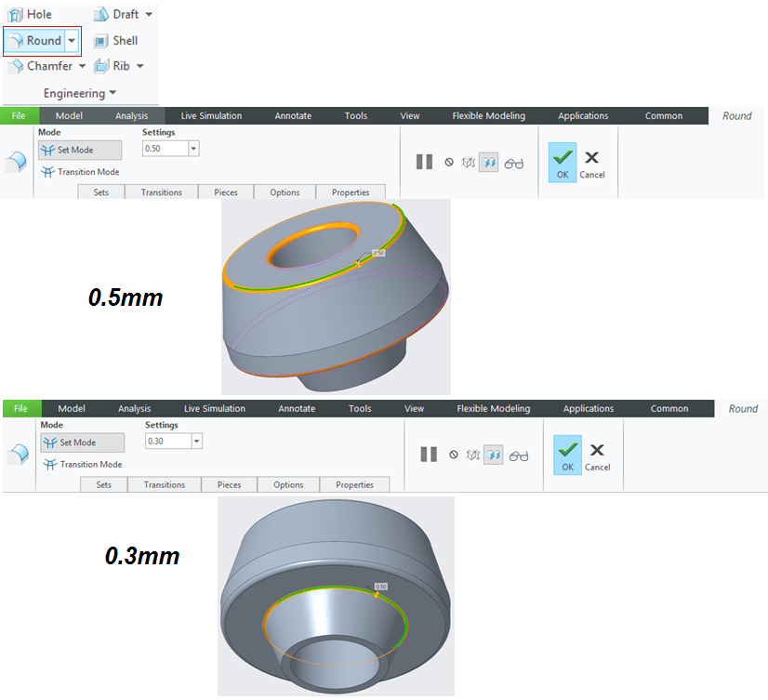
Task: Expand the Engineering group dropdown
Action: coord(113,93)
